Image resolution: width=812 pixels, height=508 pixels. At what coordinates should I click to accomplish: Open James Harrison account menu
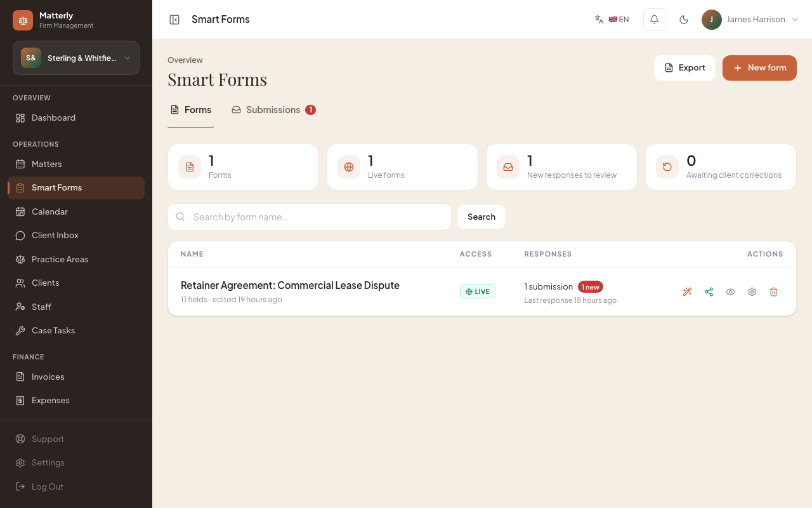[x=750, y=20]
